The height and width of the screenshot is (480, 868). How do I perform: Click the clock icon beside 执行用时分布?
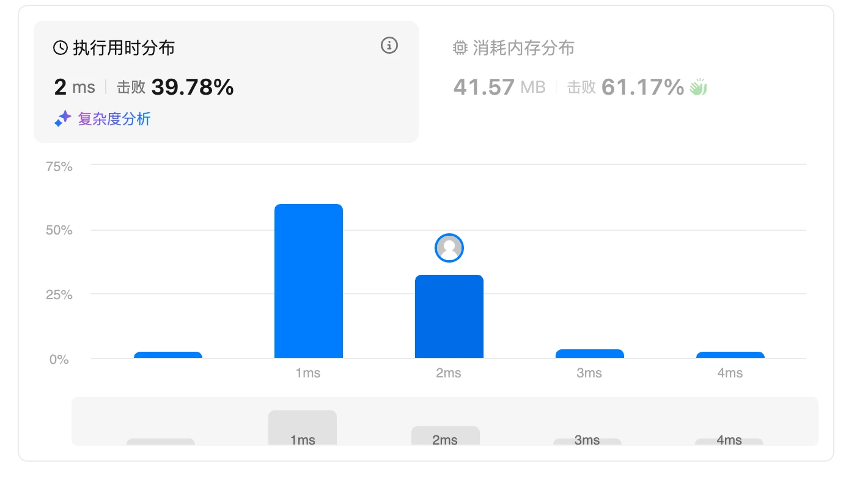(61, 48)
